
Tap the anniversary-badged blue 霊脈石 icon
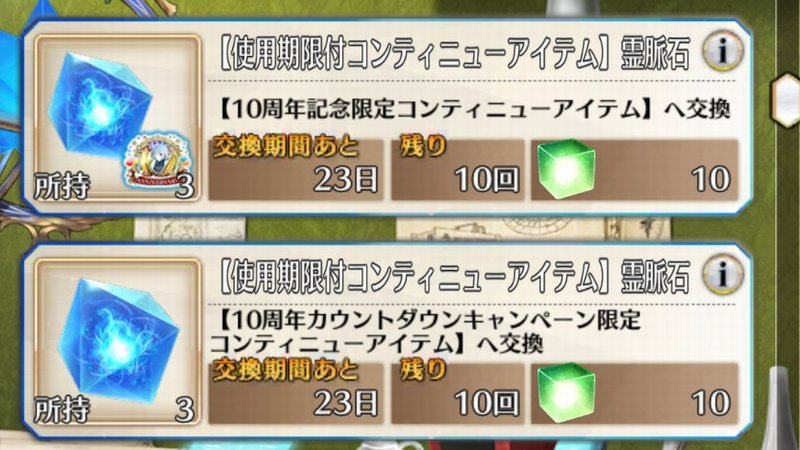tap(117, 118)
